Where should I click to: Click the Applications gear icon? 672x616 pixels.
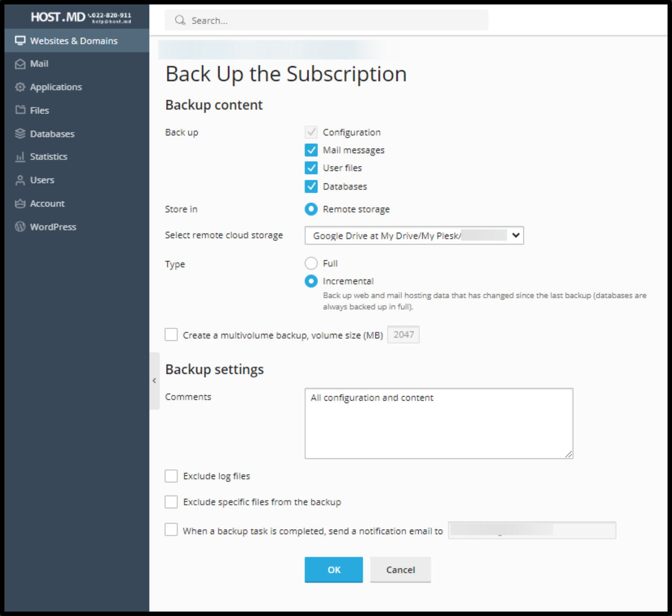[x=20, y=87]
